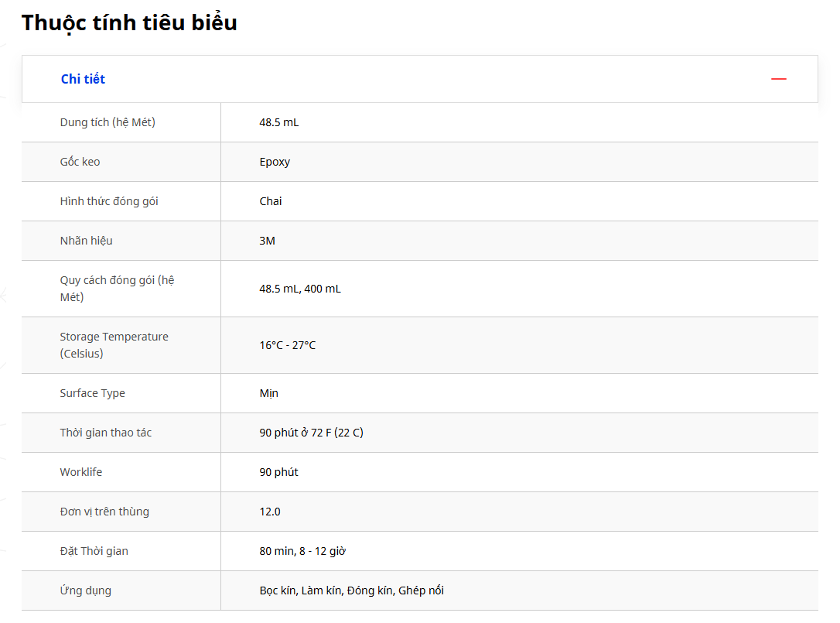Viewport: 840px width, 623px height.
Task: Select the "80 min, 8 - 12 giờ" value
Action: [x=302, y=551]
